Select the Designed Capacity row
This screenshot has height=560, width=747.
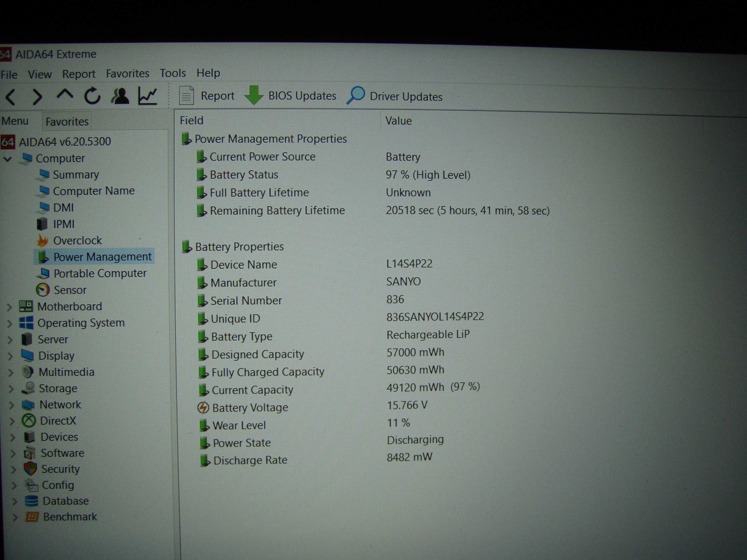click(321, 354)
